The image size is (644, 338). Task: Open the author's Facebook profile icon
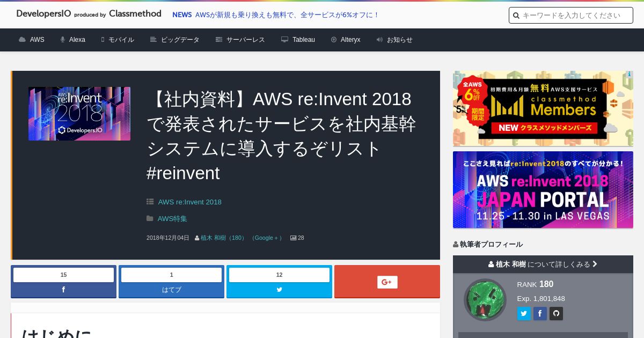pyautogui.click(x=540, y=313)
